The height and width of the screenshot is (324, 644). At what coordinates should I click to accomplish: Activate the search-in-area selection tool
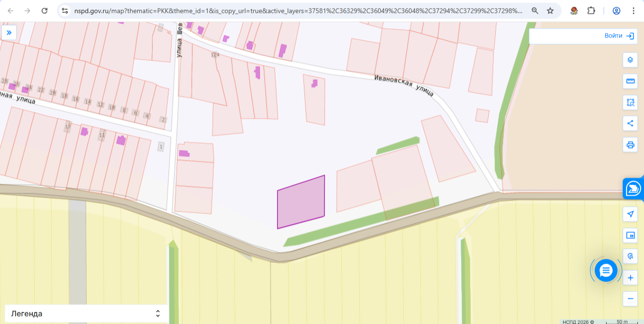coord(630,103)
